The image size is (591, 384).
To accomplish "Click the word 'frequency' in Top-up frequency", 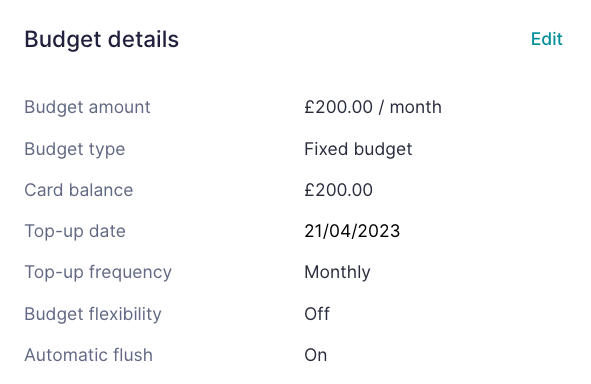I will 130,273.
